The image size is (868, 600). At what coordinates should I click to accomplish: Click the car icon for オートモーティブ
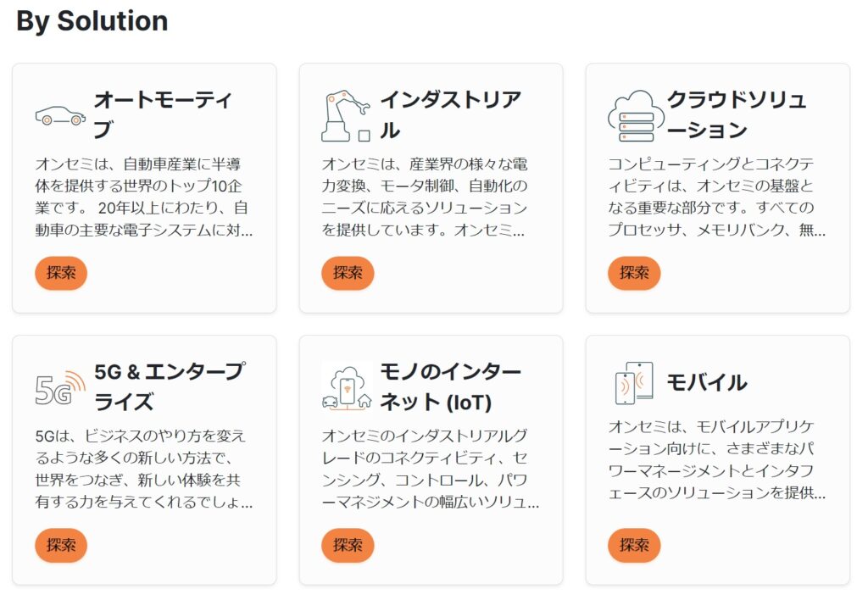[x=60, y=116]
